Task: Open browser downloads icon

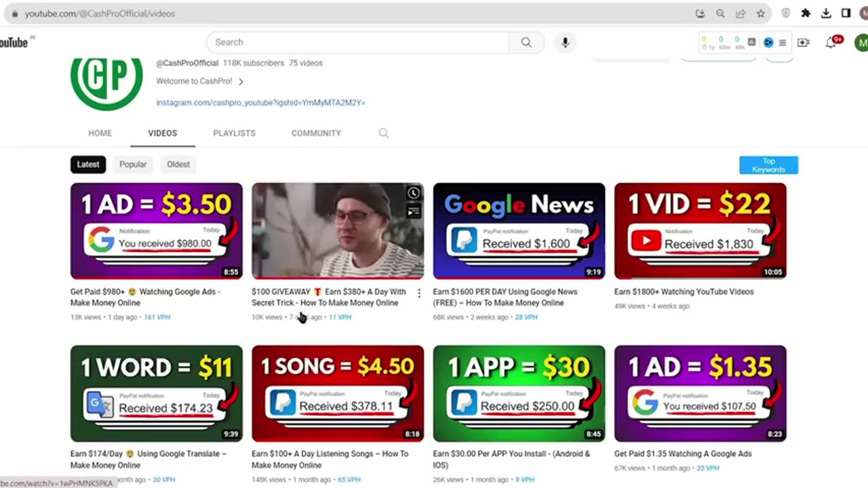Action: [x=826, y=14]
